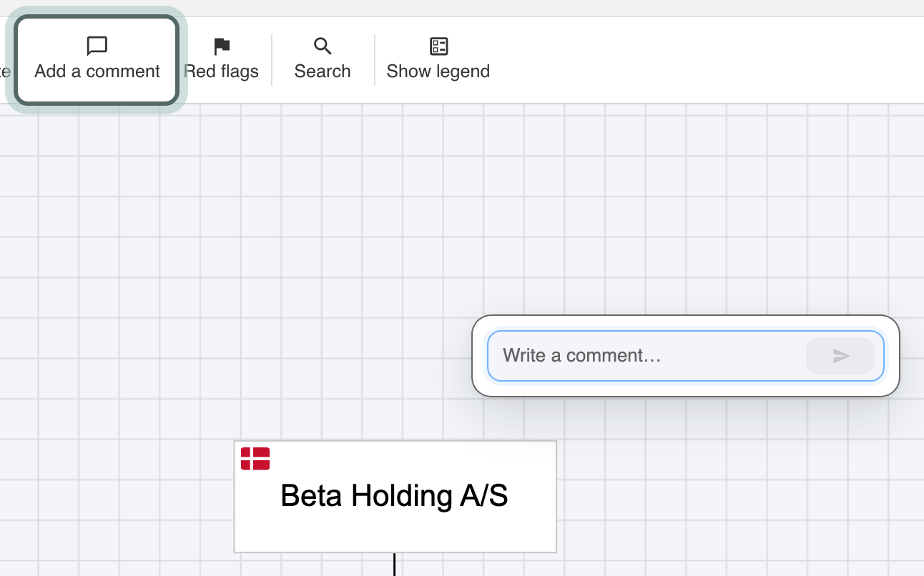Click the Danish flag on Beta Holding

tap(255, 459)
